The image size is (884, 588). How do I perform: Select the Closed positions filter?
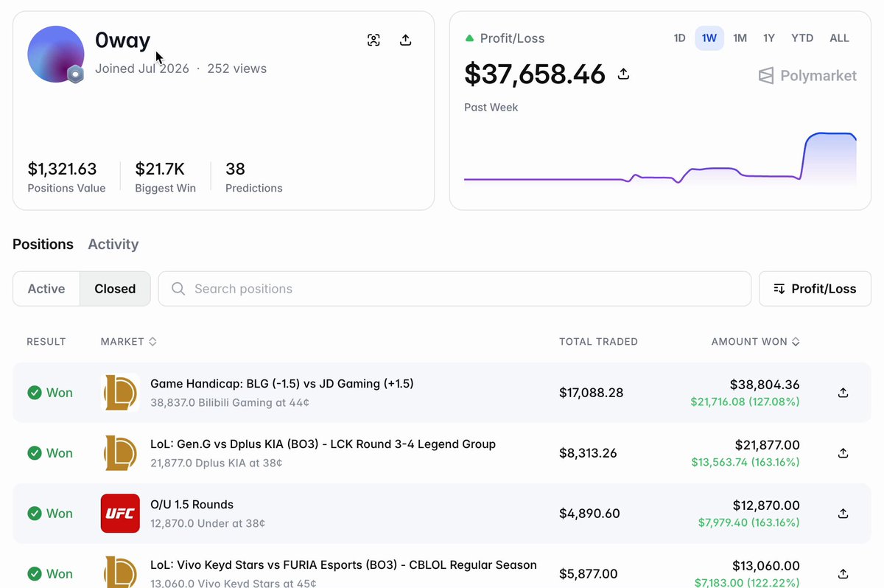tap(115, 289)
